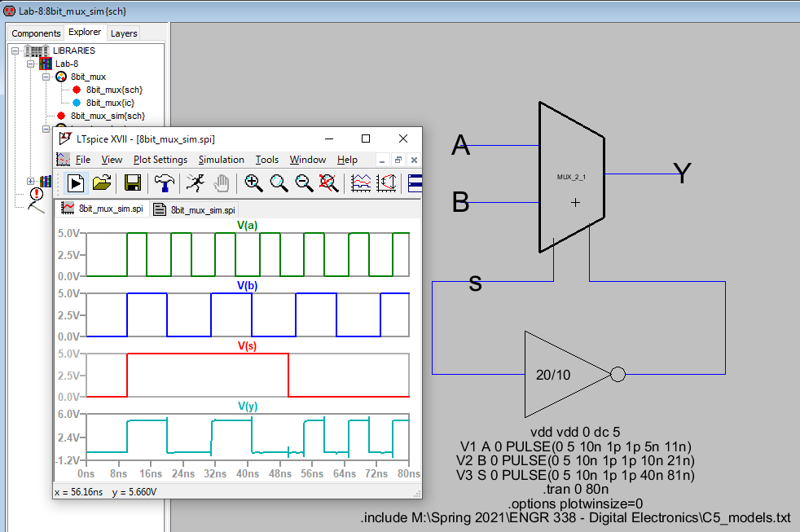Viewport: 800px width, 532px height.
Task: Click the A input label on the schematic
Action: (x=461, y=145)
